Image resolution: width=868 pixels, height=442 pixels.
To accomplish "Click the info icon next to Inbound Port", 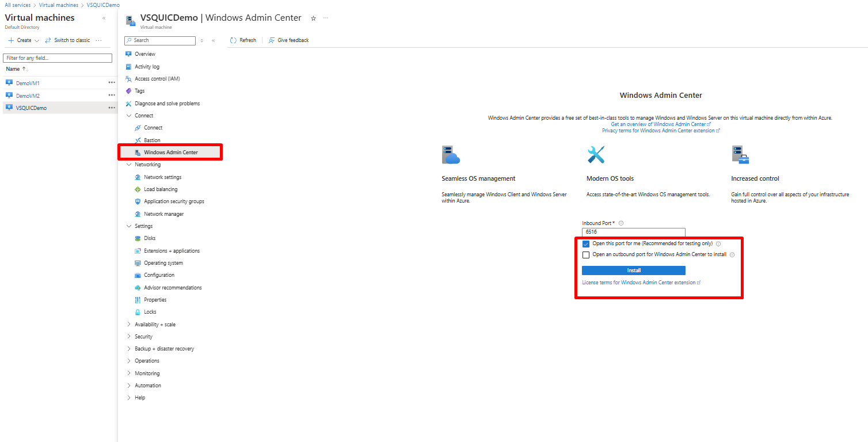I will point(621,223).
